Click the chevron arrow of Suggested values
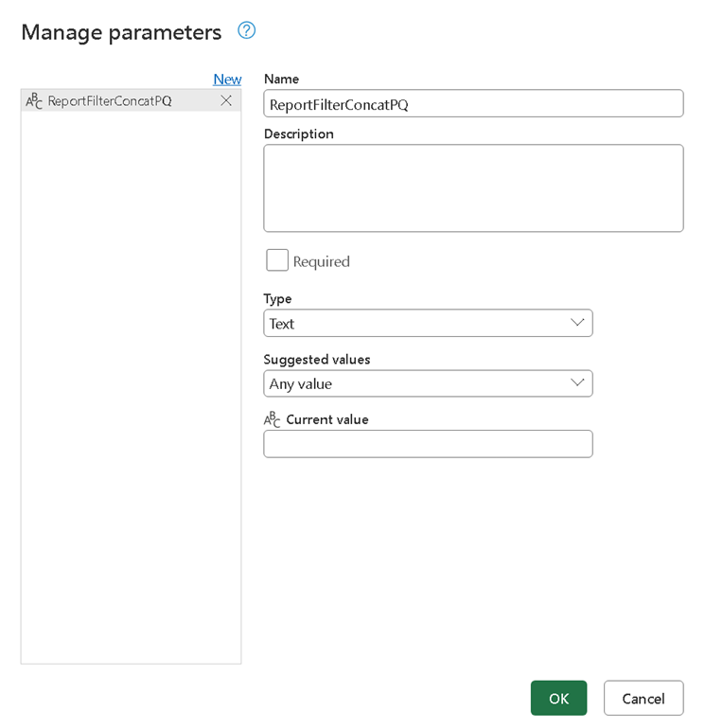This screenshot has height=728, width=705. pyautogui.click(x=577, y=383)
